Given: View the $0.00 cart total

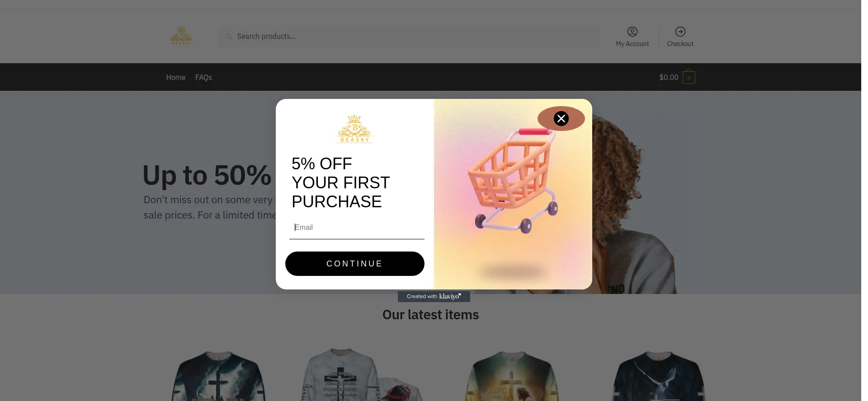Looking at the screenshot, I should pyautogui.click(x=669, y=78).
